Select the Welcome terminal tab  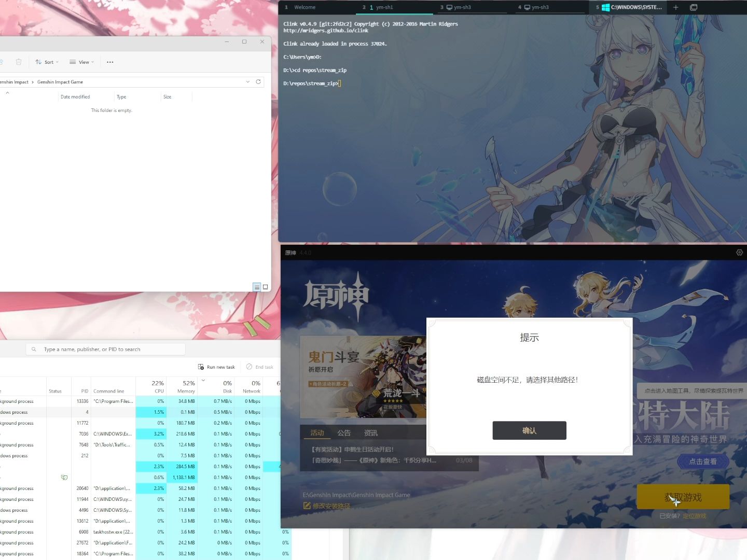pyautogui.click(x=305, y=7)
